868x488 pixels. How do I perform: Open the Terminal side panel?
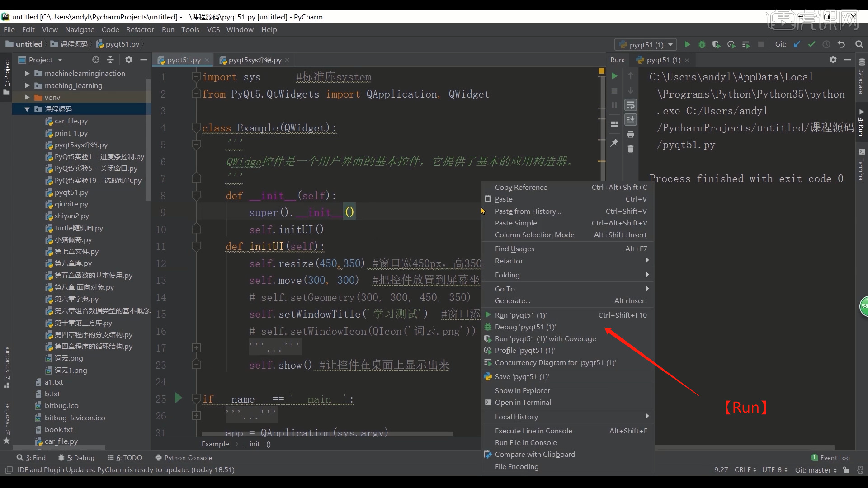tap(861, 165)
